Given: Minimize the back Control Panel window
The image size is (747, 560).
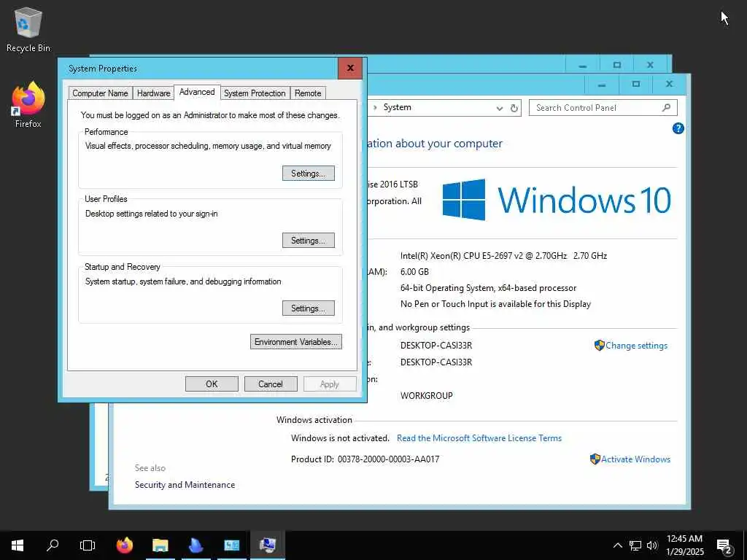Looking at the screenshot, I should coord(583,65).
